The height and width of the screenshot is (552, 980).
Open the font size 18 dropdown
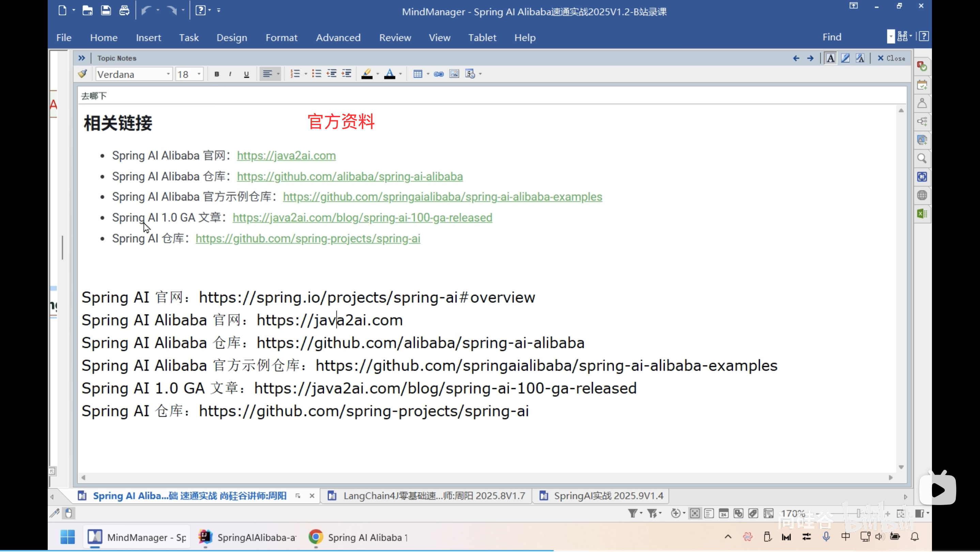[199, 74]
